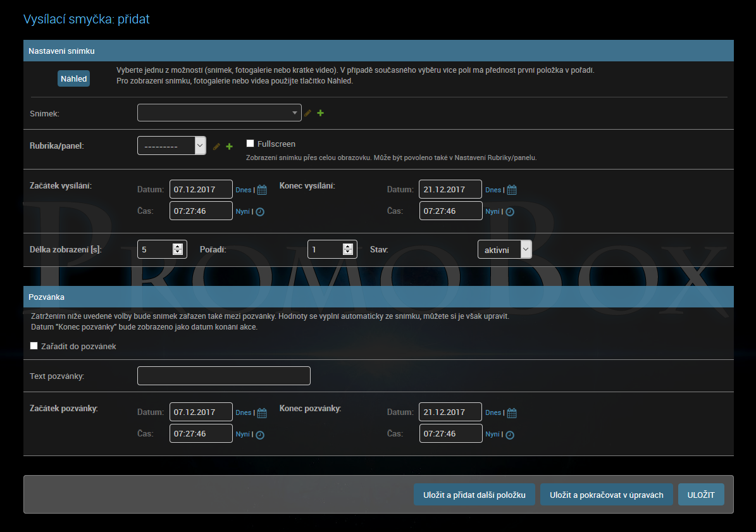Image resolution: width=756 pixels, height=532 pixels.
Task: Click Dnes link for Konec vysílání date
Action: 493,190
